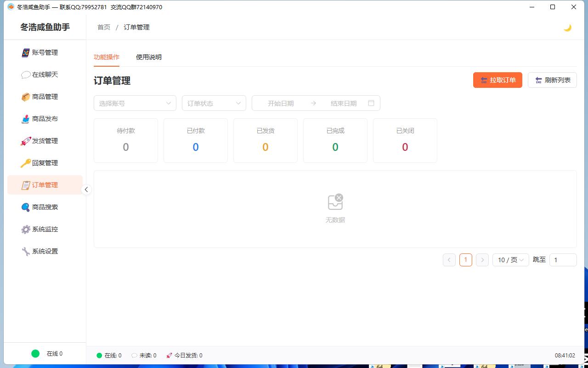The image size is (588, 368).
Task: Click the 冬浩咸鱼助手 sidebar title
Action: coord(45,27)
